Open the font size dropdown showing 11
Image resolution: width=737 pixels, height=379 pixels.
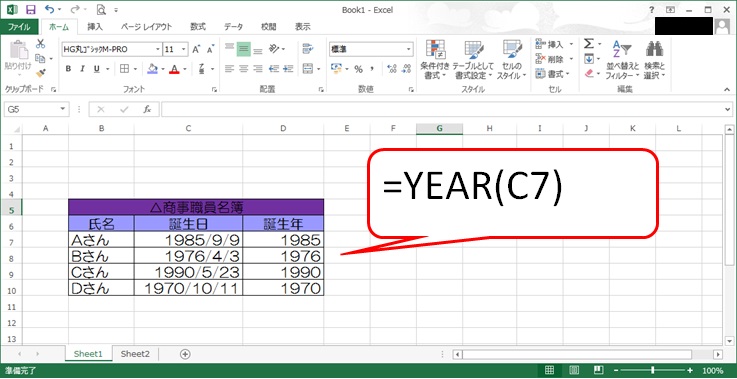(184, 49)
